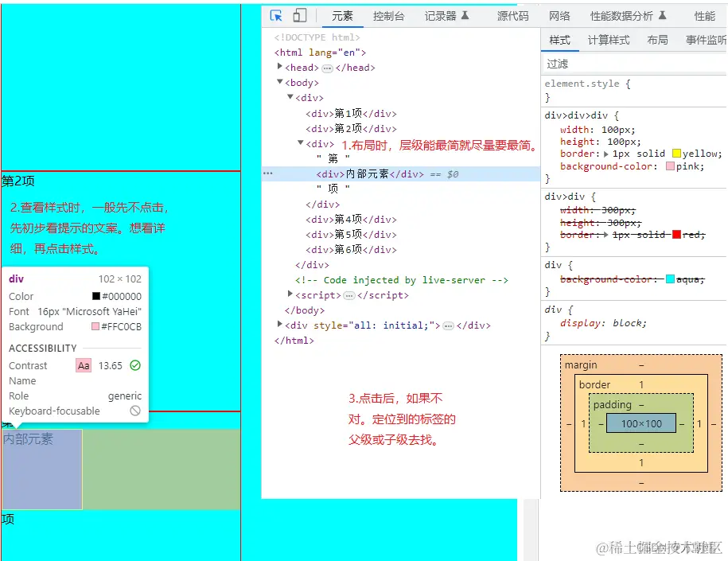This screenshot has height=561, width=728.
Task: Click the ellipsis badge inside script tag
Action: click(x=349, y=296)
